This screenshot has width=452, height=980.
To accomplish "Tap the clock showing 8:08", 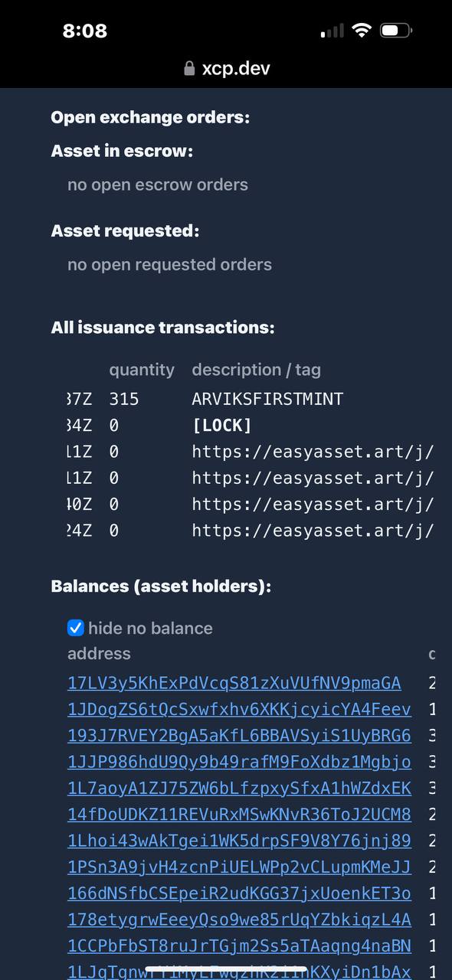I will click(85, 31).
